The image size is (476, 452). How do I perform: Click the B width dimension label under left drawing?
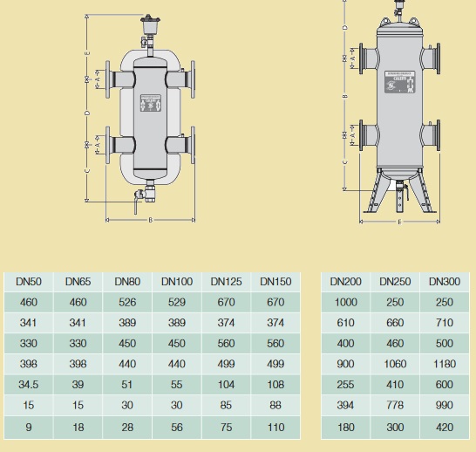pyautogui.click(x=150, y=220)
